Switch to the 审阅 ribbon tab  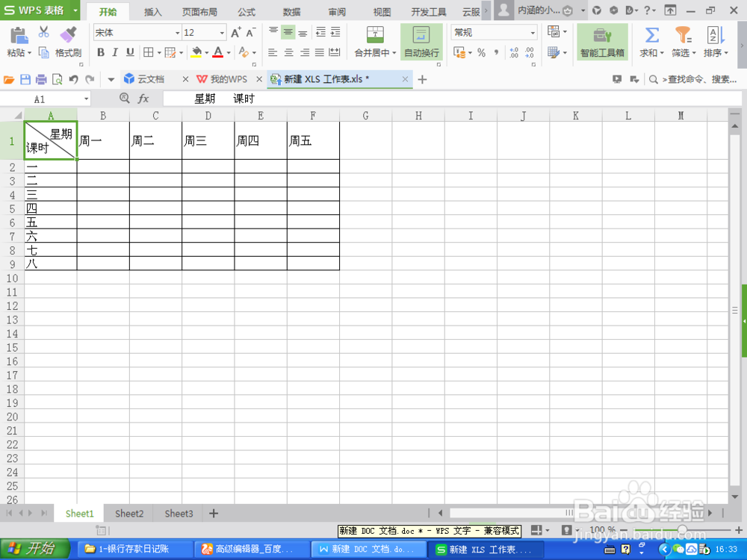point(337,12)
